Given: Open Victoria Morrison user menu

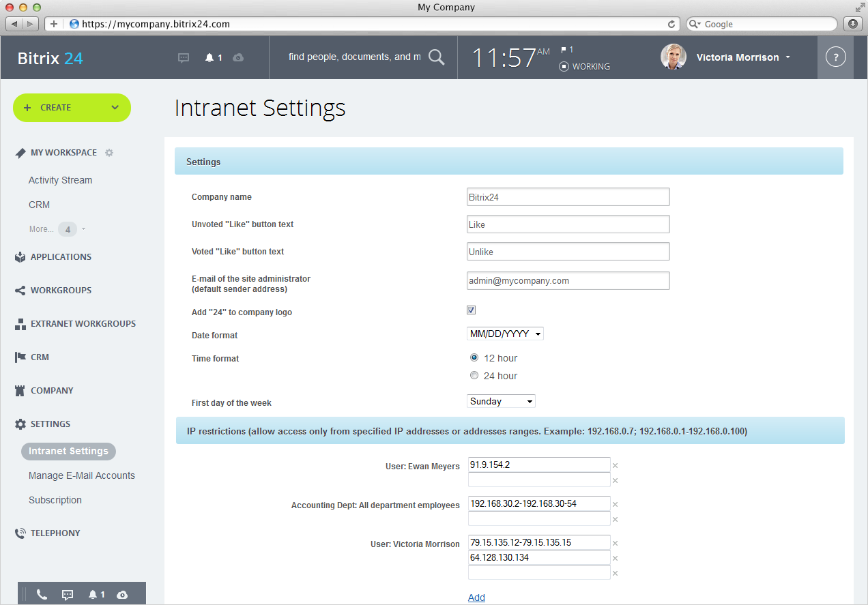Looking at the screenshot, I should 743,57.
